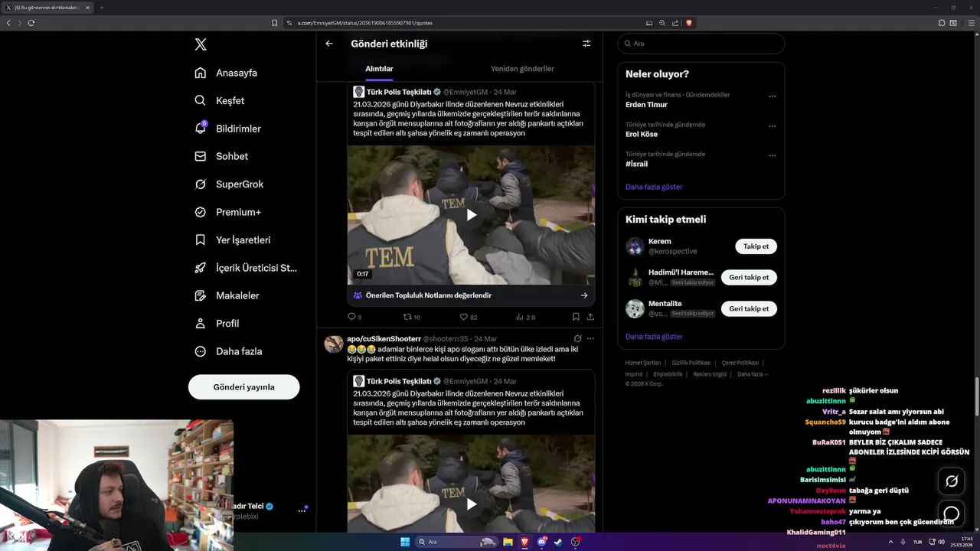This screenshot has height=551, width=980.
Task: Like the post with 82 likes
Action: [x=464, y=316]
